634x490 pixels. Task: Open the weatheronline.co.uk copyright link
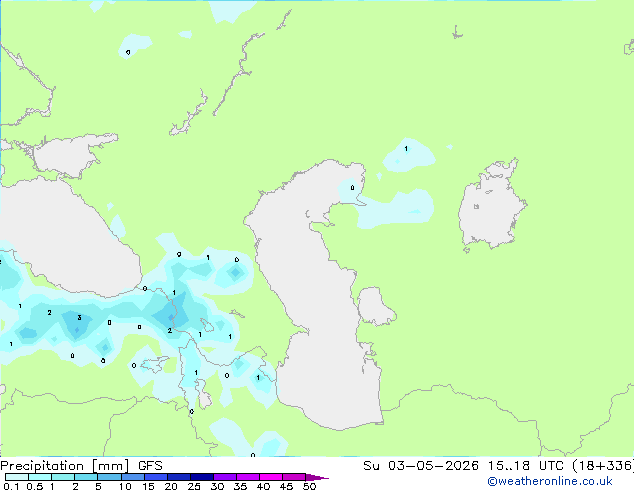click(550, 481)
